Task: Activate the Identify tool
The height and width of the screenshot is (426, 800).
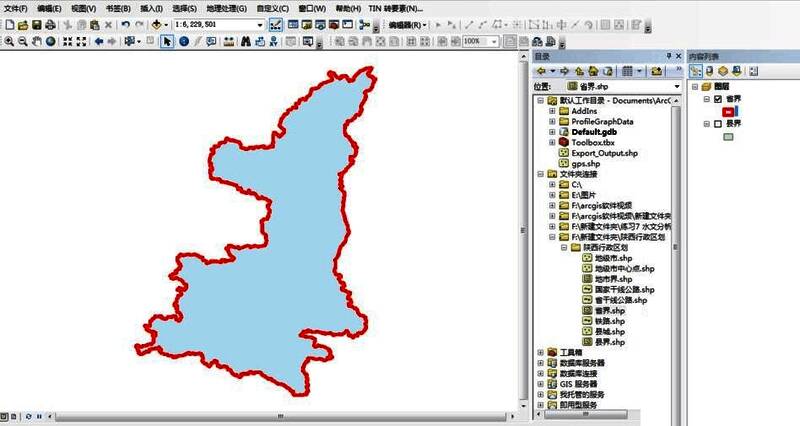Action: click(x=183, y=41)
